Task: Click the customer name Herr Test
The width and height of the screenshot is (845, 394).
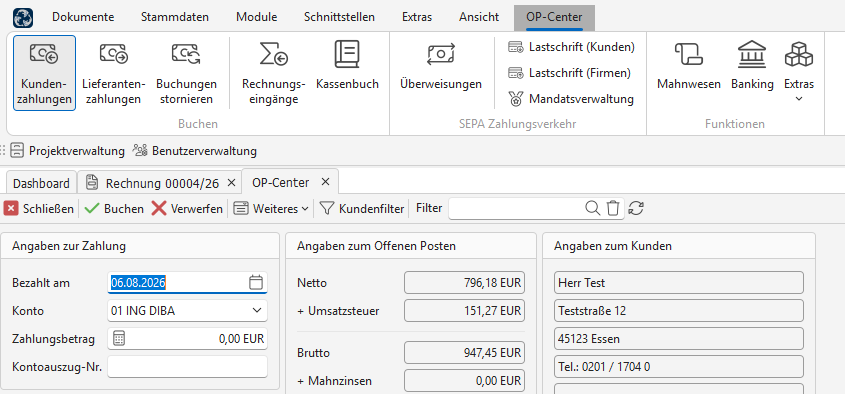Action: tap(678, 282)
